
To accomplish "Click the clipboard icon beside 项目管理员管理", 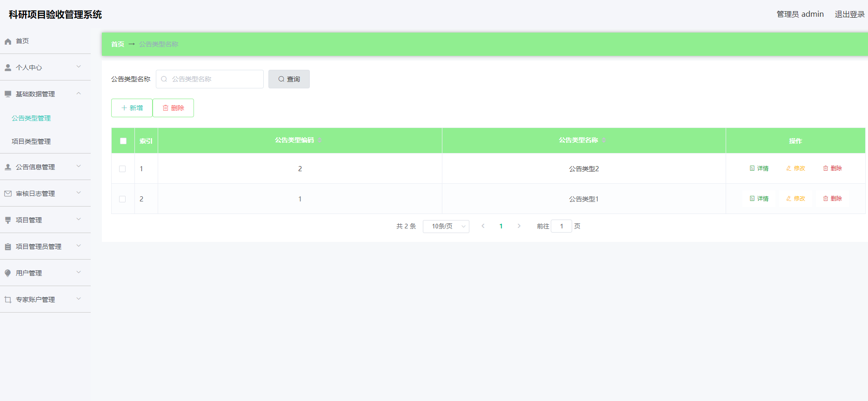I will pyautogui.click(x=8, y=247).
